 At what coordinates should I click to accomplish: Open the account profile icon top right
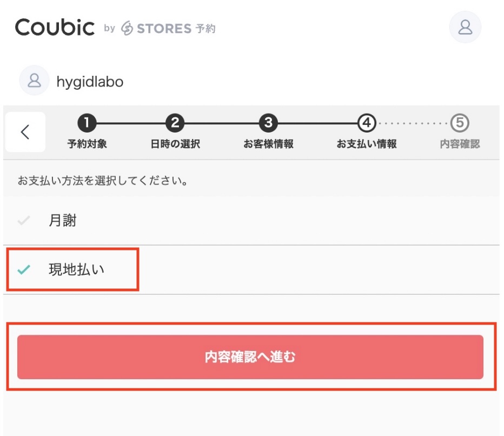pos(465,27)
